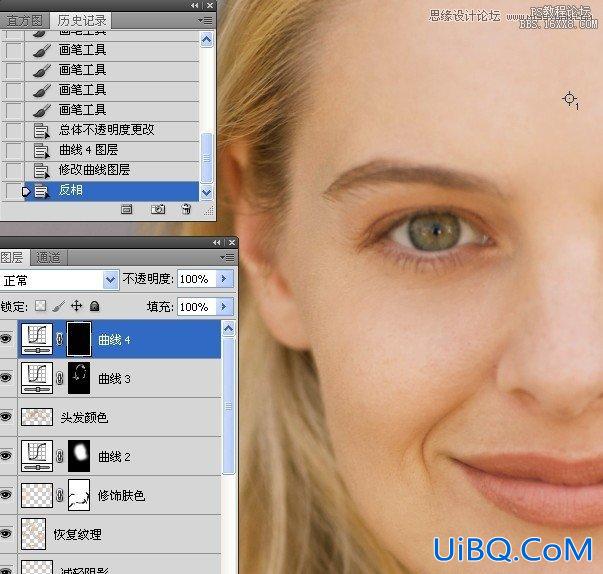This screenshot has height=574, width=603.
Task: Hide the 曲线 2 layer
Action: click(x=6, y=456)
